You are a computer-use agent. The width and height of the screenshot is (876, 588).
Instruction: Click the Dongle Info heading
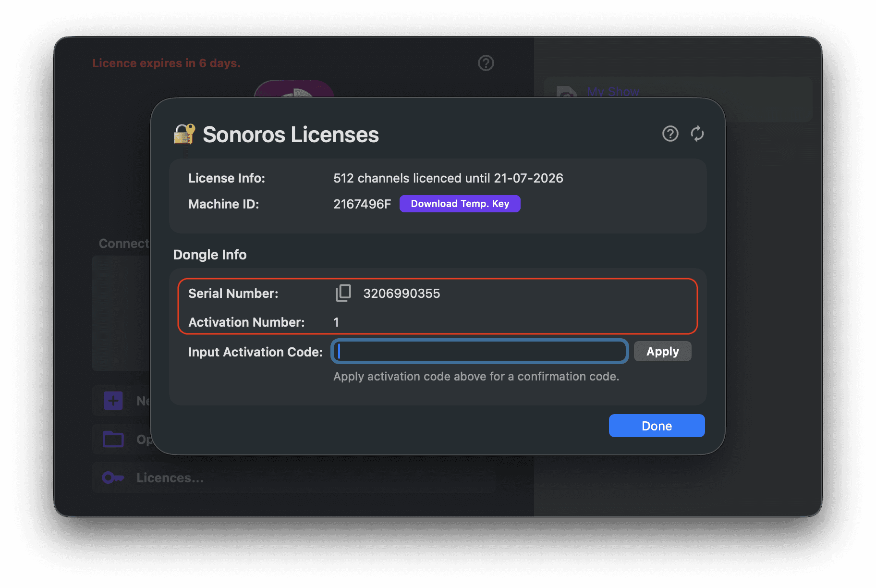pyautogui.click(x=210, y=255)
